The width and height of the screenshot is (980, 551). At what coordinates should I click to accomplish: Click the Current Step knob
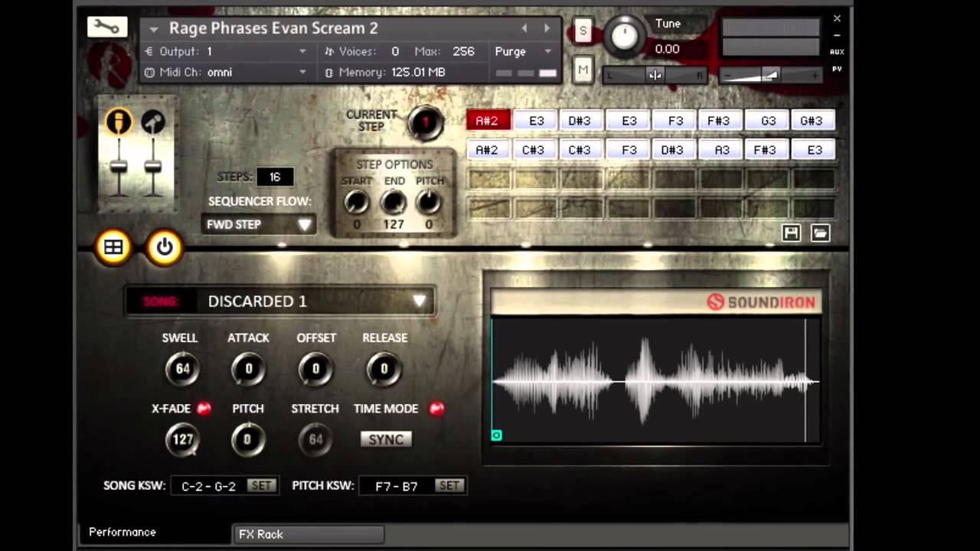click(x=425, y=122)
